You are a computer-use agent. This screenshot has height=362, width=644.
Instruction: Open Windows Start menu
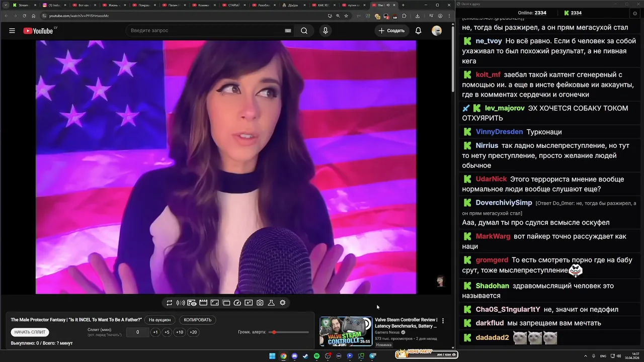tap(272, 356)
